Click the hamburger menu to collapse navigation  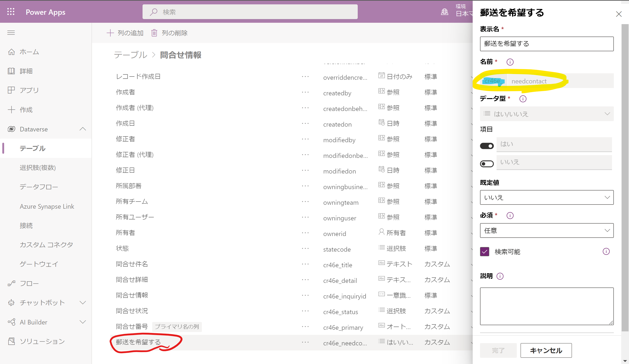click(x=11, y=33)
